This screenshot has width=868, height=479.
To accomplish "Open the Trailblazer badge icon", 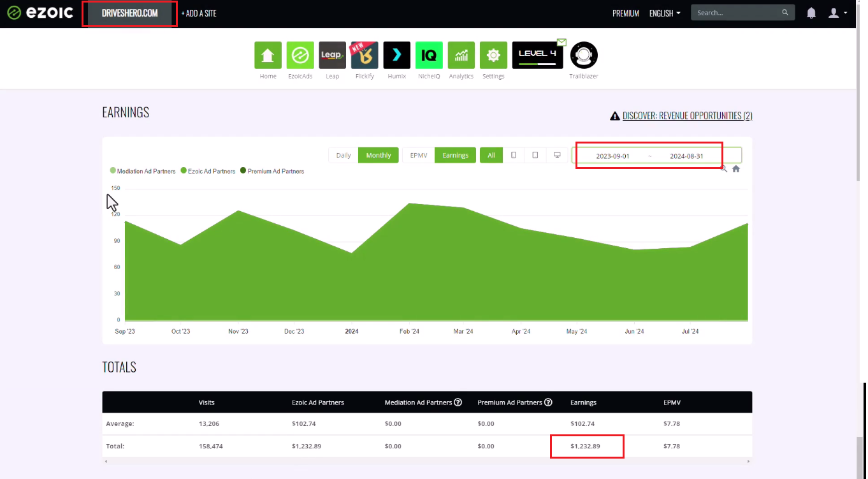I will pos(584,55).
